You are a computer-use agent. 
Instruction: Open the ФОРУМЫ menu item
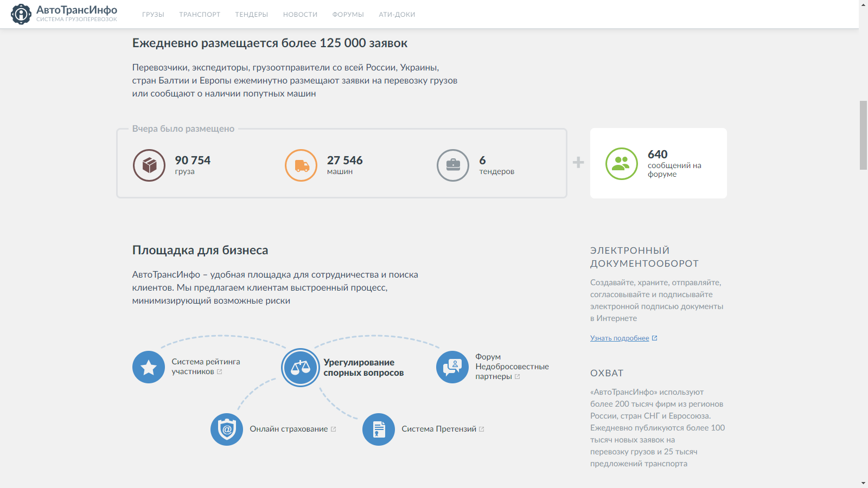(348, 15)
